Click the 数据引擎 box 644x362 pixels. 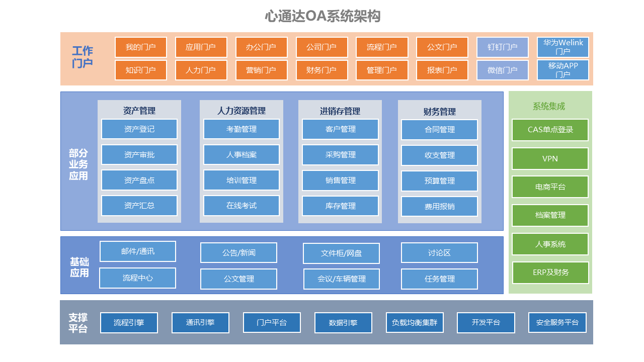point(344,323)
